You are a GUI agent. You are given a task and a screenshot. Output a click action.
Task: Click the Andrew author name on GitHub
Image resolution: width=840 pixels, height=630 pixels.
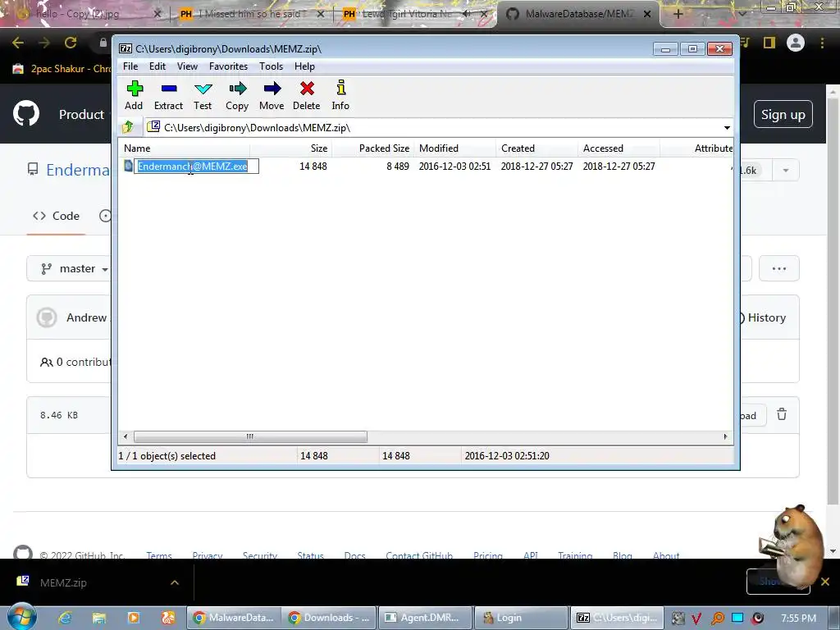(86, 317)
